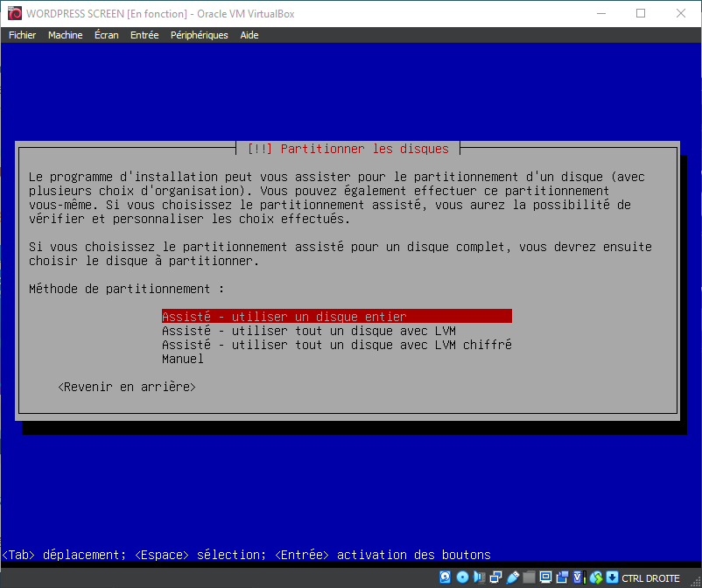Click the display monitor status icon

click(545, 577)
